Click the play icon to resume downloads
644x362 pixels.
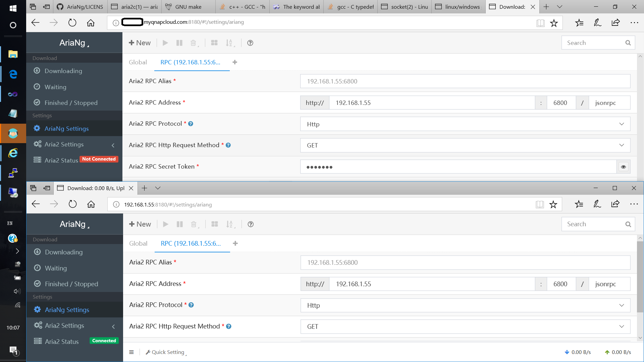pos(165,43)
